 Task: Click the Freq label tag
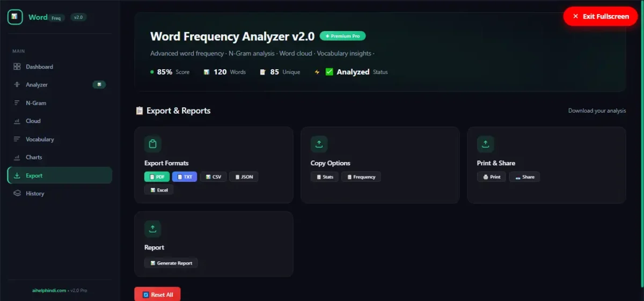pos(56,18)
